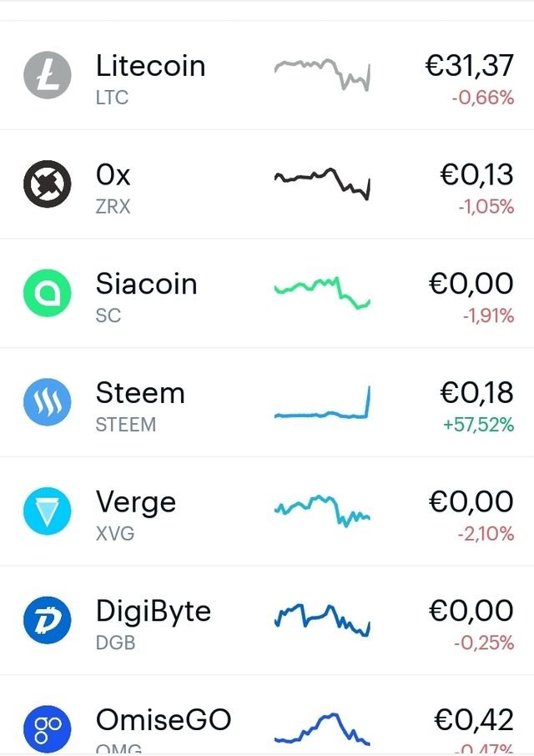Open the DigiByte name label
Viewport: 534px width, 756px height.
pos(154,612)
